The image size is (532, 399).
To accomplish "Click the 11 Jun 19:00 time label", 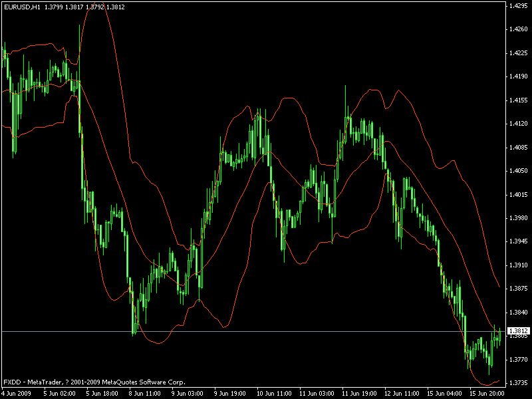I will (359, 394).
